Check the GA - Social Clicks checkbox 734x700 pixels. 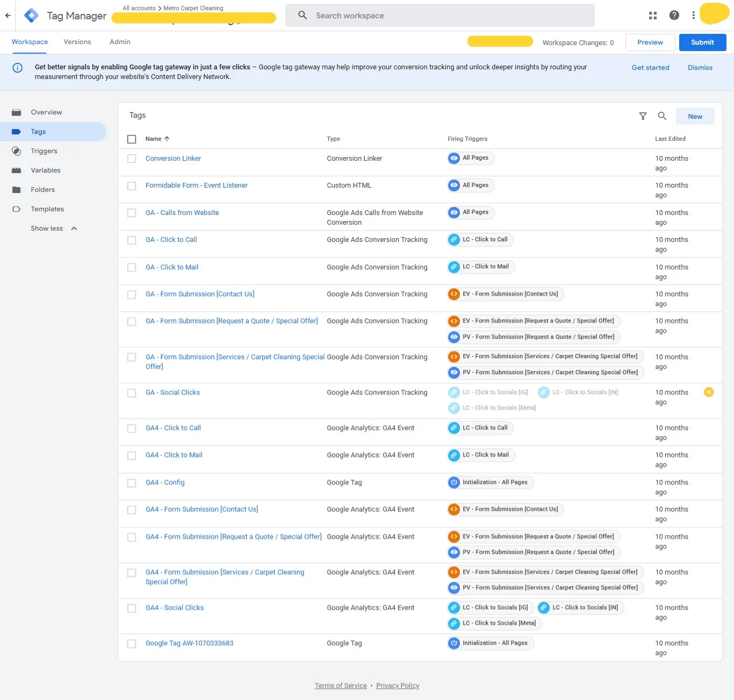[x=132, y=393]
